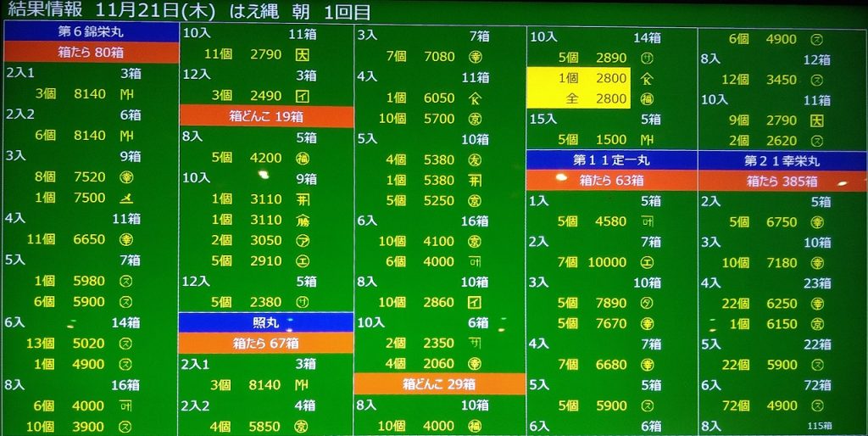Click the 箱たら 385箱 category bar
The width and height of the screenshot is (868, 436).
point(782,181)
